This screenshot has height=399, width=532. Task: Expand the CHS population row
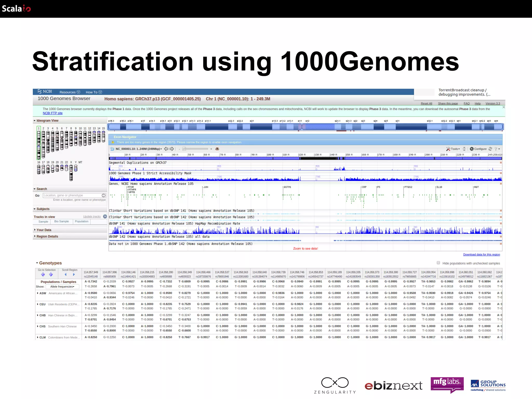[38, 326]
